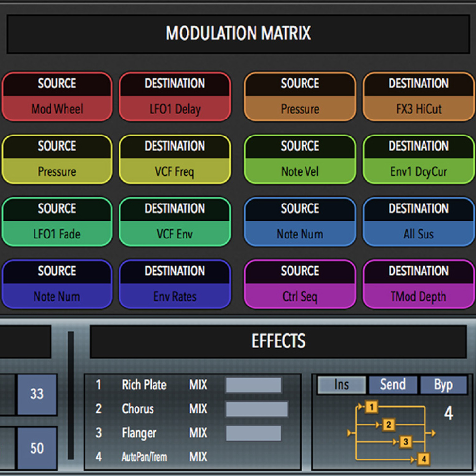Open the indigo Note Num source selector
The image size is (476, 476).
click(x=57, y=285)
